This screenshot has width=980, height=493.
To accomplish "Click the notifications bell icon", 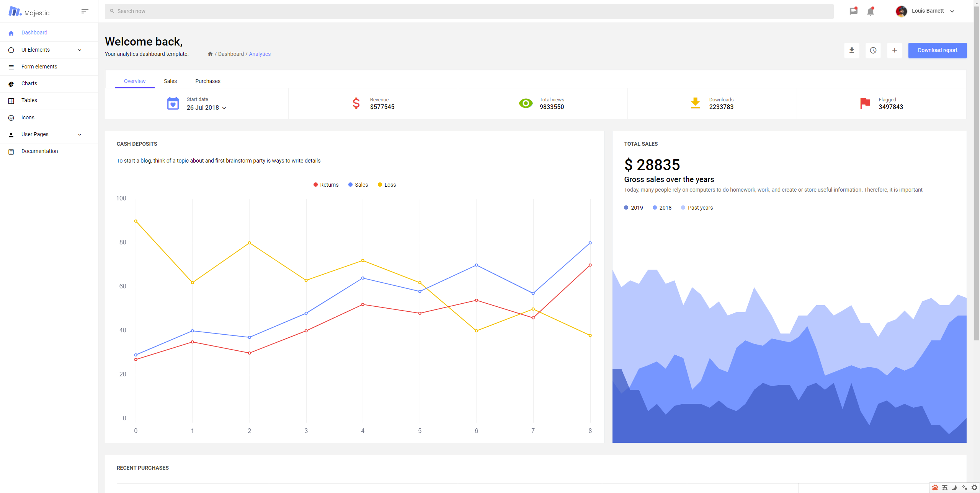I will point(871,11).
